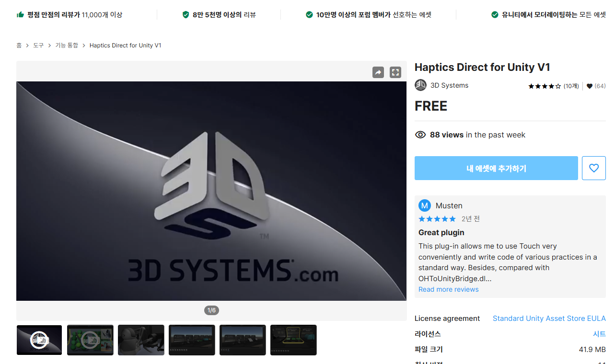The width and height of the screenshot is (615, 364).
Task: Click the share arrow icon above the media viewer
Action: [378, 72]
